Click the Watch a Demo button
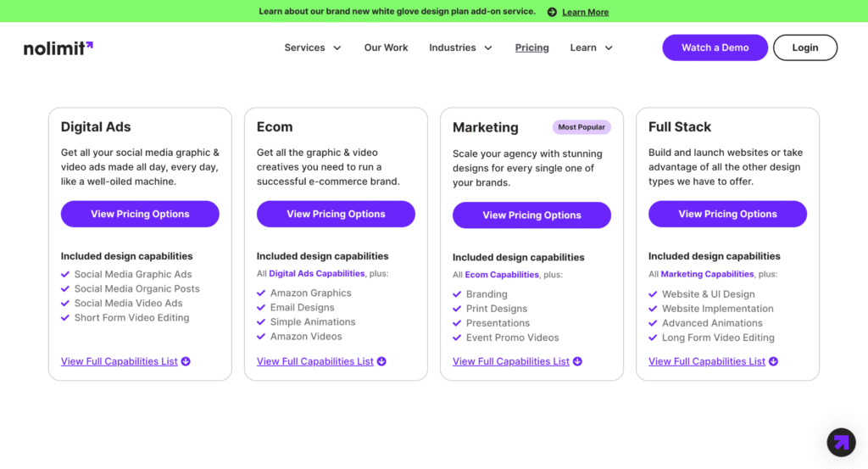This screenshot has width=868, height=469. click(x=715, y=47)
